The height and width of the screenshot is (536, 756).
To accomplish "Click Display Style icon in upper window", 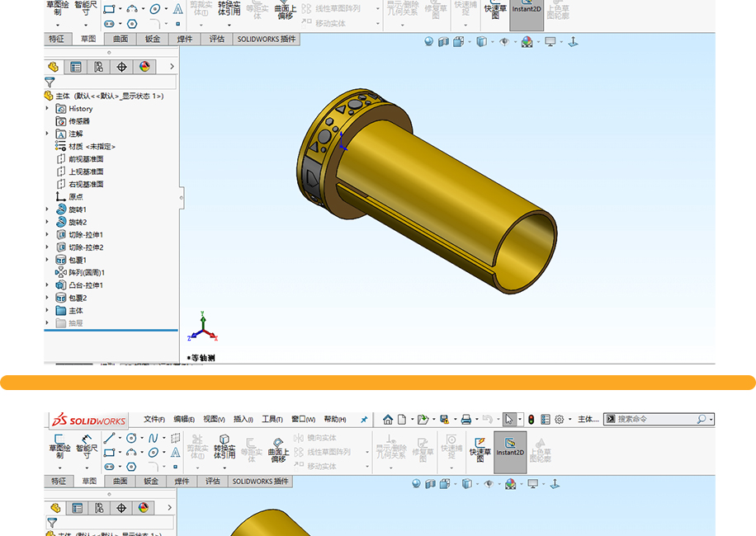I will tap(481, 42).
